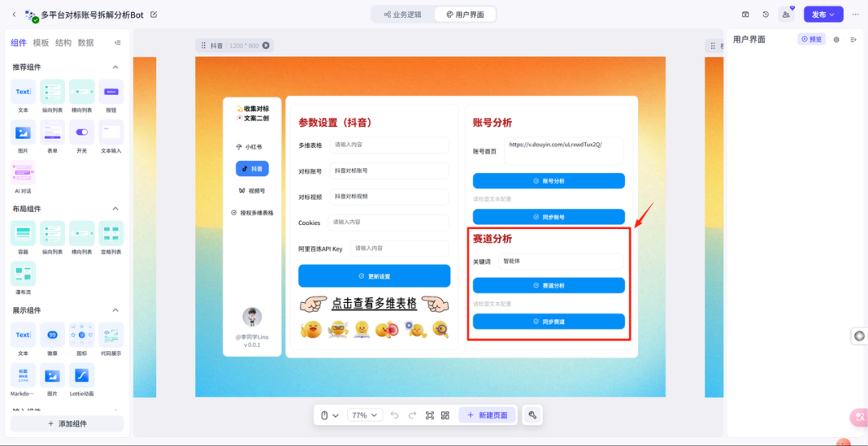Pick the 按钮 component

pos(111,96)
